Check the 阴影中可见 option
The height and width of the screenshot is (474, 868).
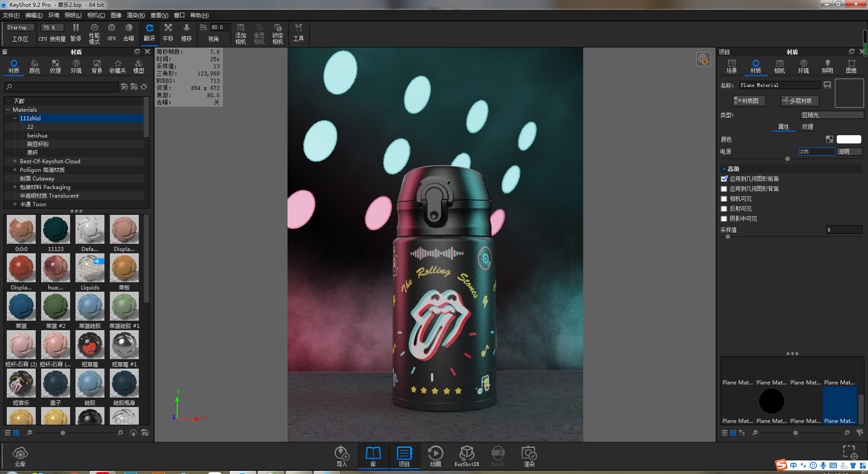[724, 218]
